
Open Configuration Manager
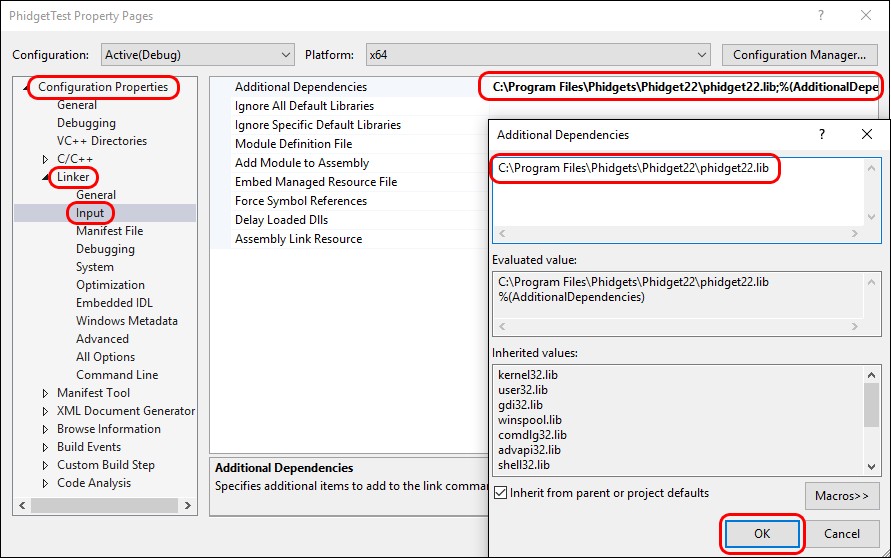(799, 55)
